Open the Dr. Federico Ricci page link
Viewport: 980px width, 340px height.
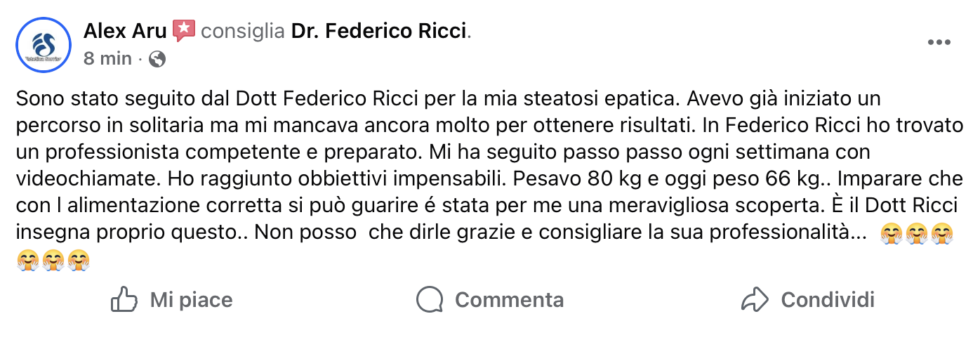tap(379, 31)
